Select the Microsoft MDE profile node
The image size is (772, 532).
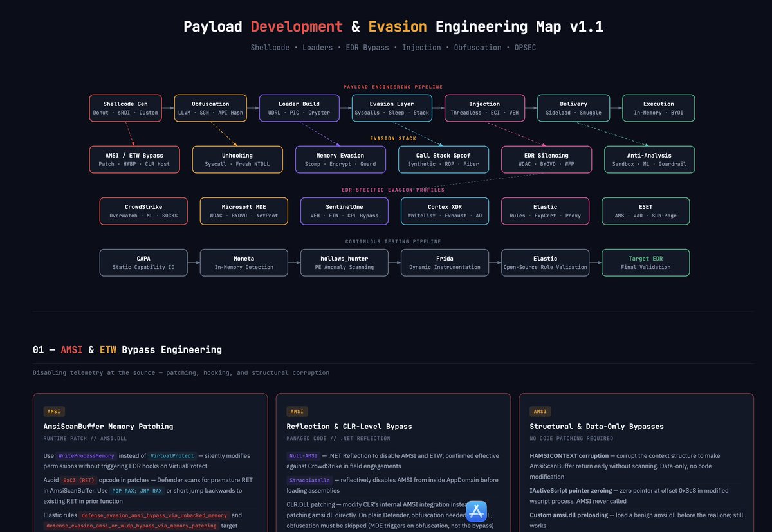point(244,211)
